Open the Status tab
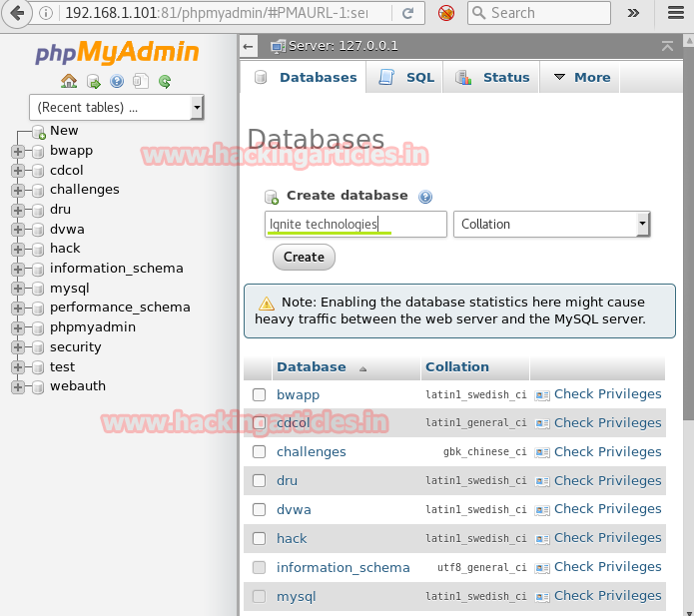Viewport: 694px width, 616px height. (491, 78)
